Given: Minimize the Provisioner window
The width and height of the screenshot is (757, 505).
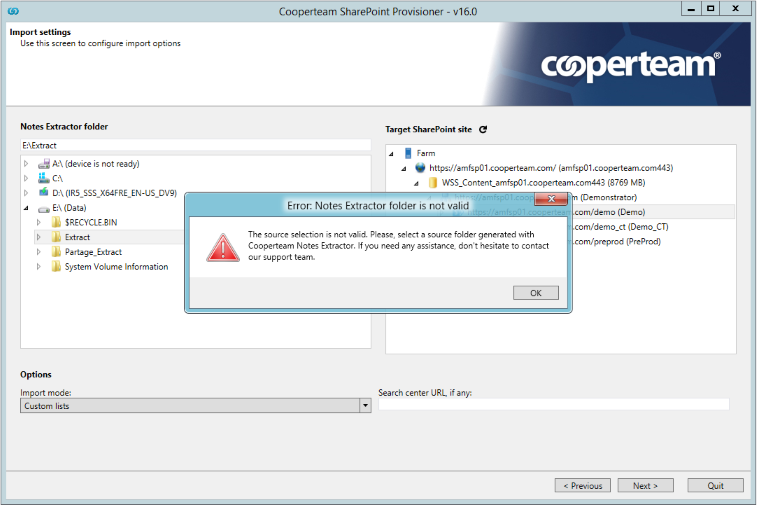Looking at the screenshot, I should click(x=691, y=8).
